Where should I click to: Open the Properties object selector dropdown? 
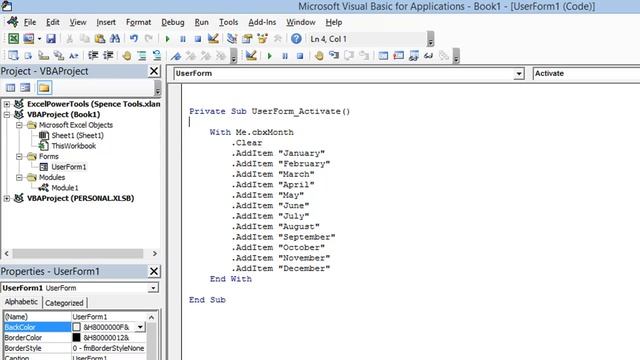click(x=153, y=288)
